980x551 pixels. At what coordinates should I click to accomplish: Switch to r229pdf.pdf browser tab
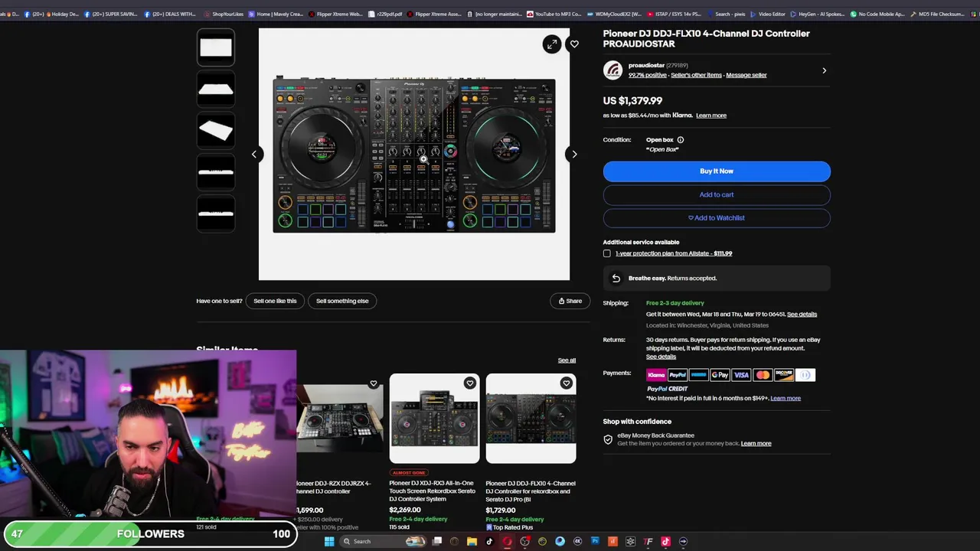(385, 14)
